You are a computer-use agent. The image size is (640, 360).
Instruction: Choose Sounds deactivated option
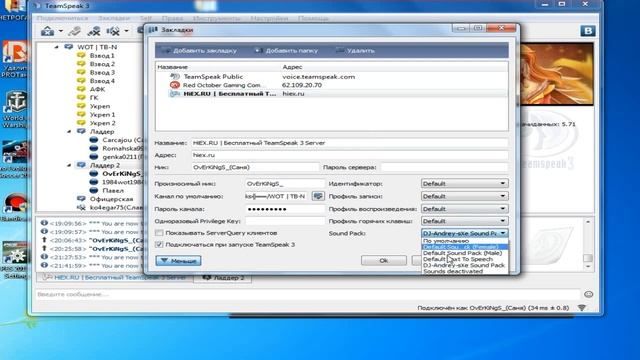coord(465,271)
